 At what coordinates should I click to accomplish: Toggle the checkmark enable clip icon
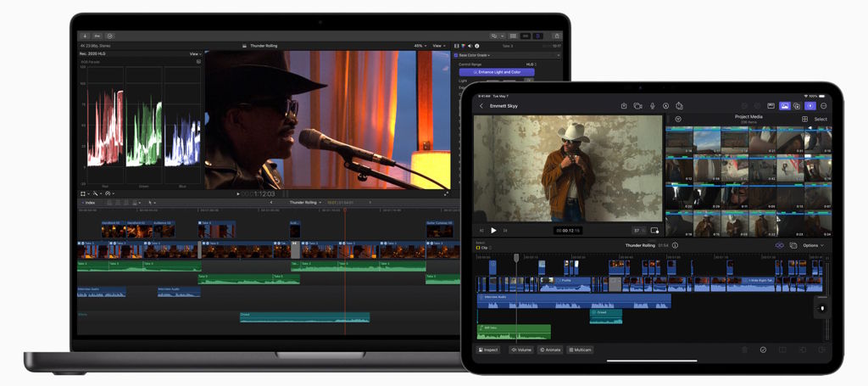763,350
